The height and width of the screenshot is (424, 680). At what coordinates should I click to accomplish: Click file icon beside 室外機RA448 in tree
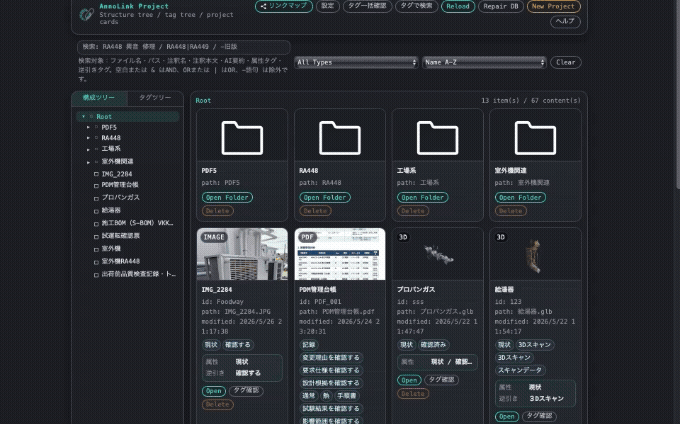96,262
